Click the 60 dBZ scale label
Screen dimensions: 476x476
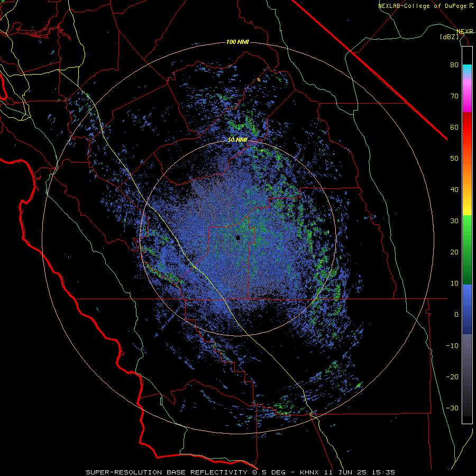[x=454, y=127]
